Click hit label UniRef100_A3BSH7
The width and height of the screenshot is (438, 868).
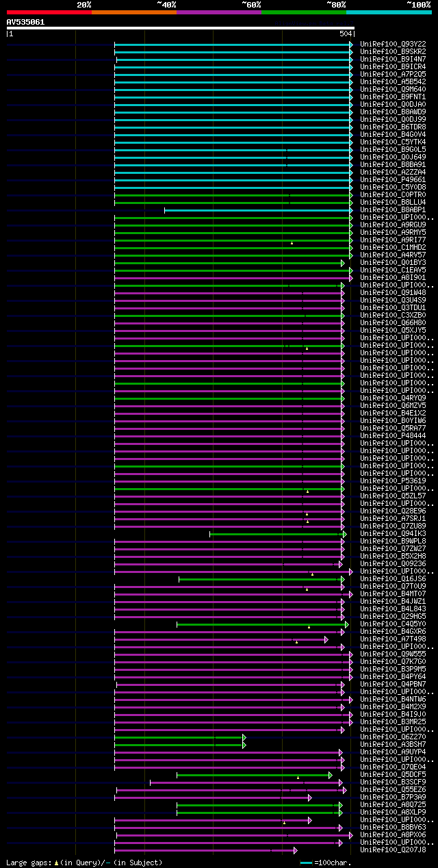[x=393, y=744]
